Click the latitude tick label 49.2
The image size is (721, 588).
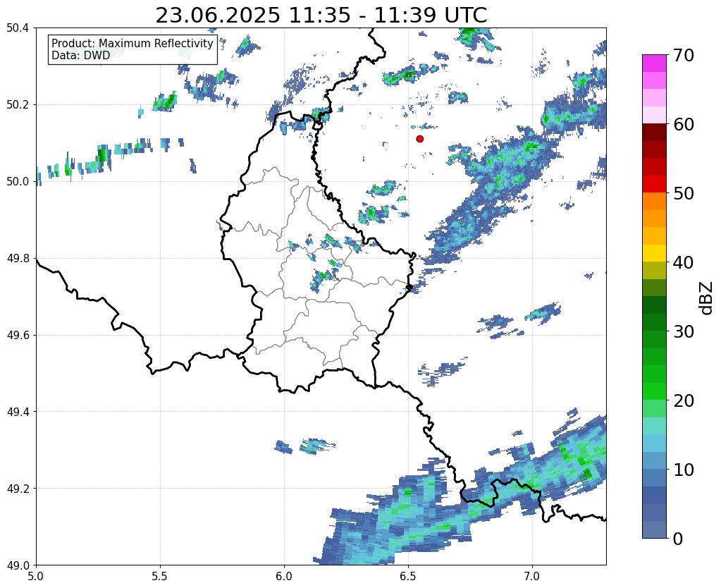point(18,489)
